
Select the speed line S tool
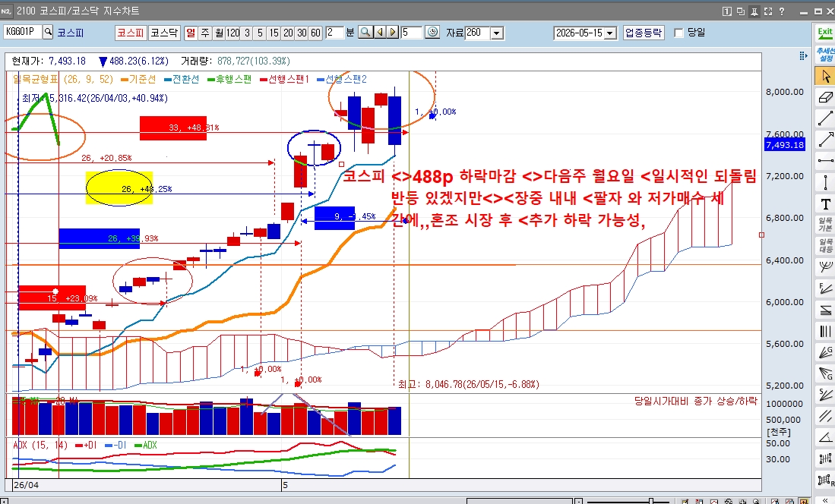tap(825, 395)
